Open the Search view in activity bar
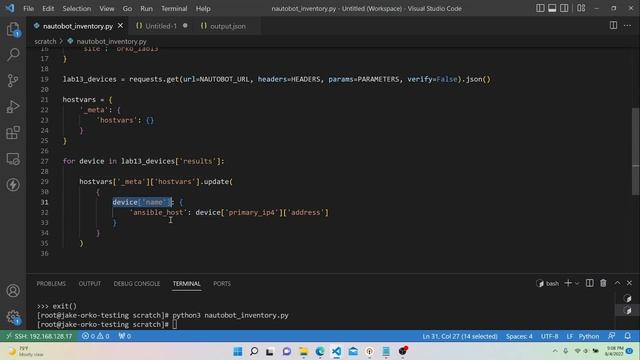The width and height of the screenshot is (640, 360). (13, 54)
